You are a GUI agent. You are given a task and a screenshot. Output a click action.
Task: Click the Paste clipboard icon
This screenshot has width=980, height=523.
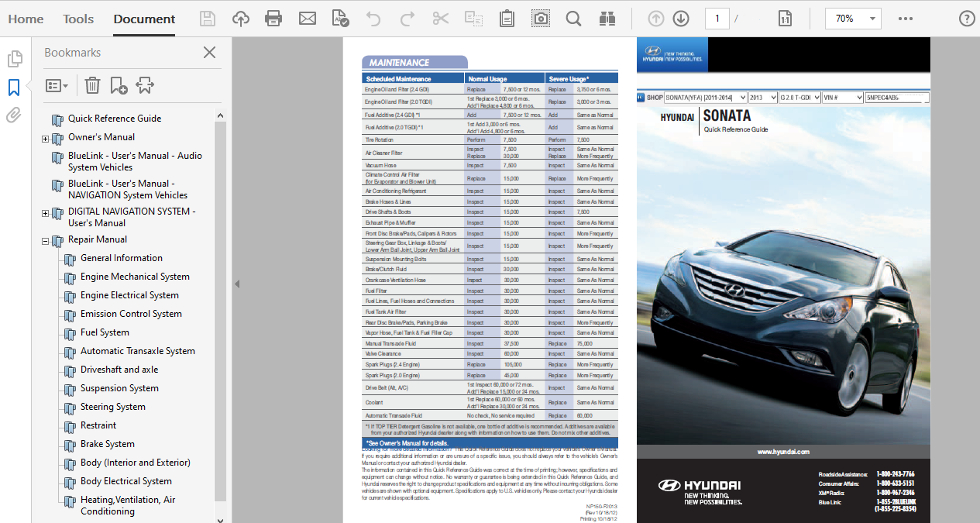point(507,19)
